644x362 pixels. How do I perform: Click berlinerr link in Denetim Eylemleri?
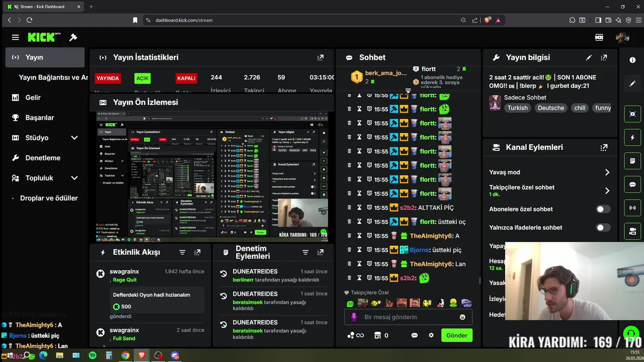(244, 280)
